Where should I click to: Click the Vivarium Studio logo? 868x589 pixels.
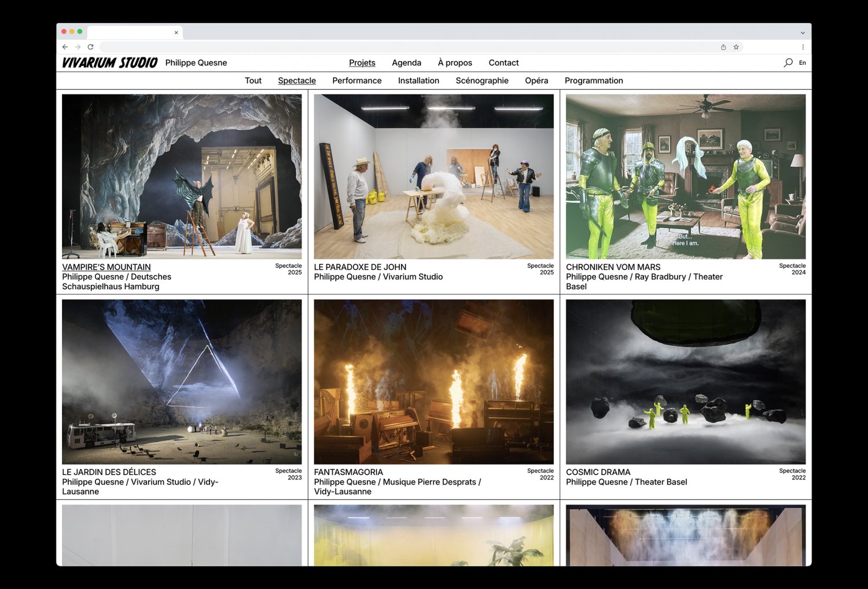pyautogui.click(x=109, y=63)
